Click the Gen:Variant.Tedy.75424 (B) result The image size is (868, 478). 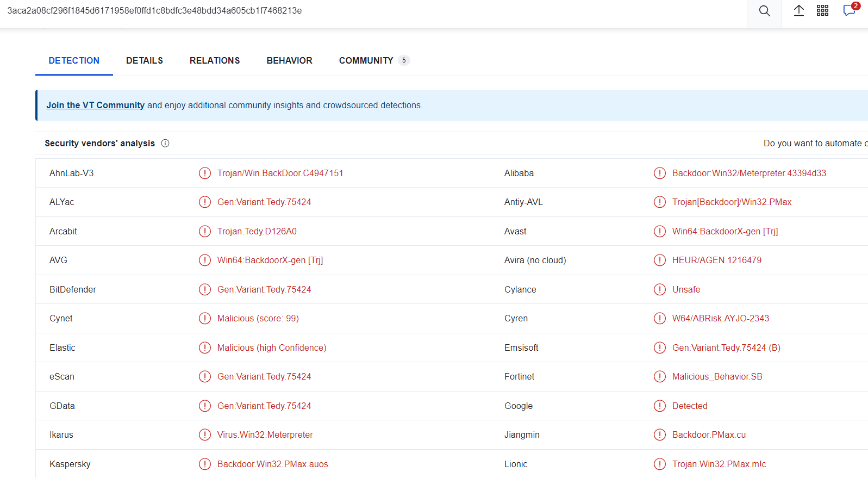726,347
